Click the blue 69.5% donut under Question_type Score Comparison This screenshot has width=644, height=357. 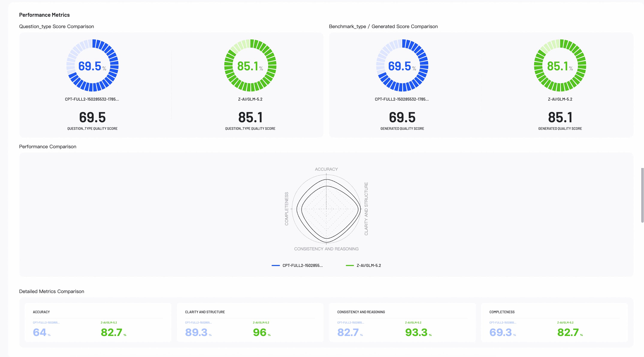[92, 65]
